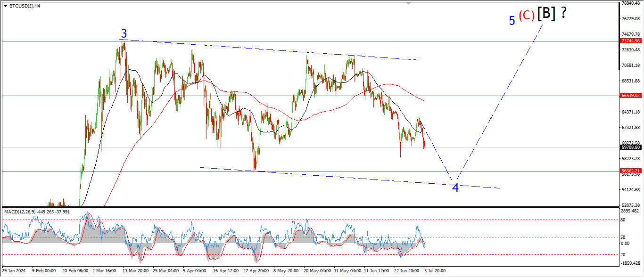
Task: Click the red (C) wave label
Action: click(x=526, y=16)
